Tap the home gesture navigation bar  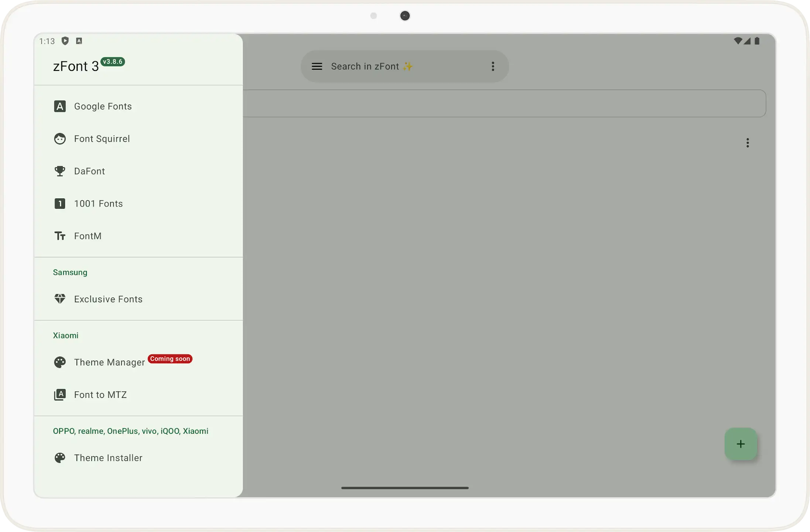[x=405, y=488]
